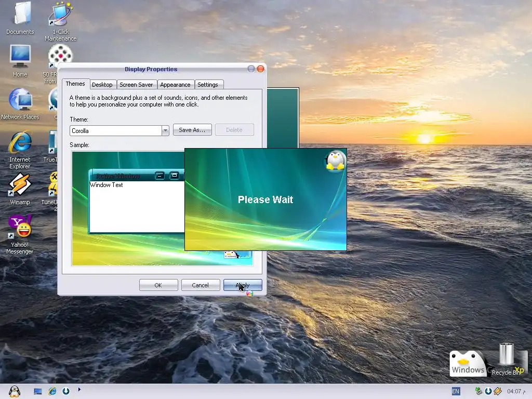Click the OK button
532x399 pixels.
(158, 285)
